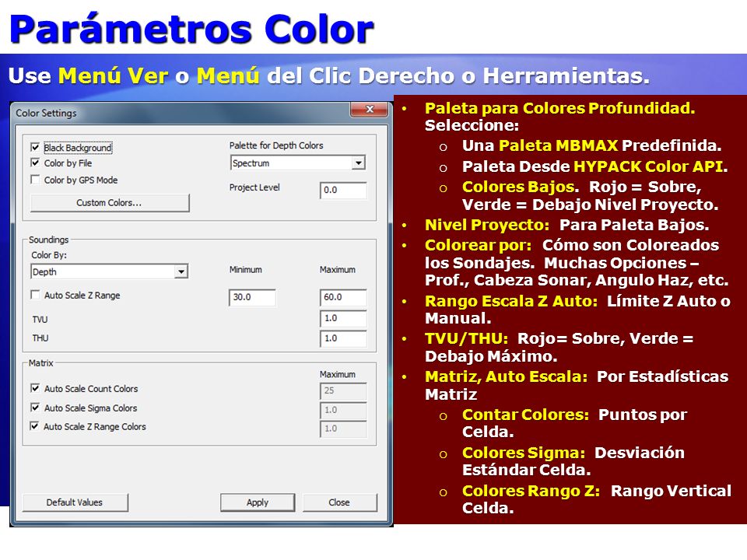Click the Menú Ver text in subtitle
Image resolution: width=747 pixels, height=560 pixels.
(113, 76)
